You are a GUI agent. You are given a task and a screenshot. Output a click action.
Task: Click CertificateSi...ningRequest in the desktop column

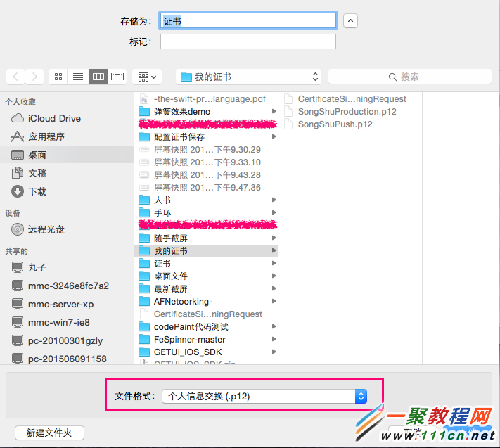pos(206,314)
